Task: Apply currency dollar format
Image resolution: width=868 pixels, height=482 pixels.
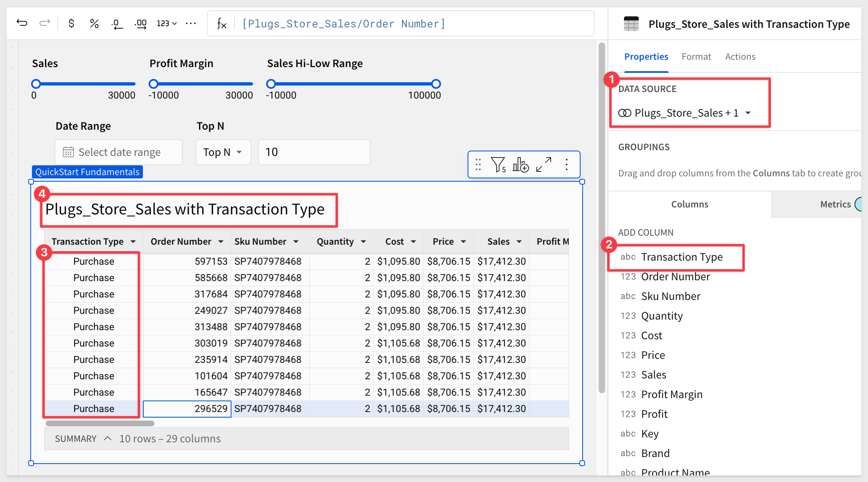Action: click(x=71, y=24)
